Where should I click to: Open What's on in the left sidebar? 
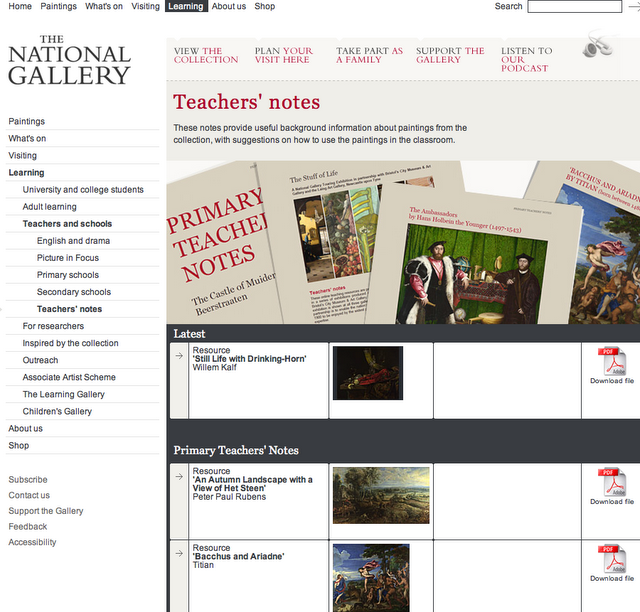[x=27, y=138]
